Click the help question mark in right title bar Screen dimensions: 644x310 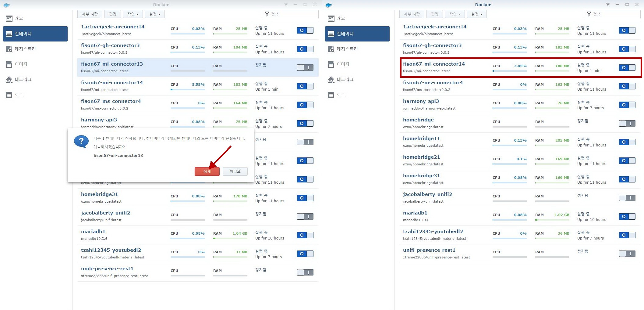608,5
